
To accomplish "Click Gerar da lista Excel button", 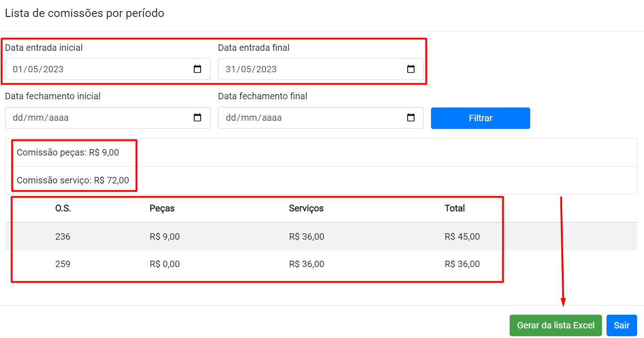I will point(555,325).
